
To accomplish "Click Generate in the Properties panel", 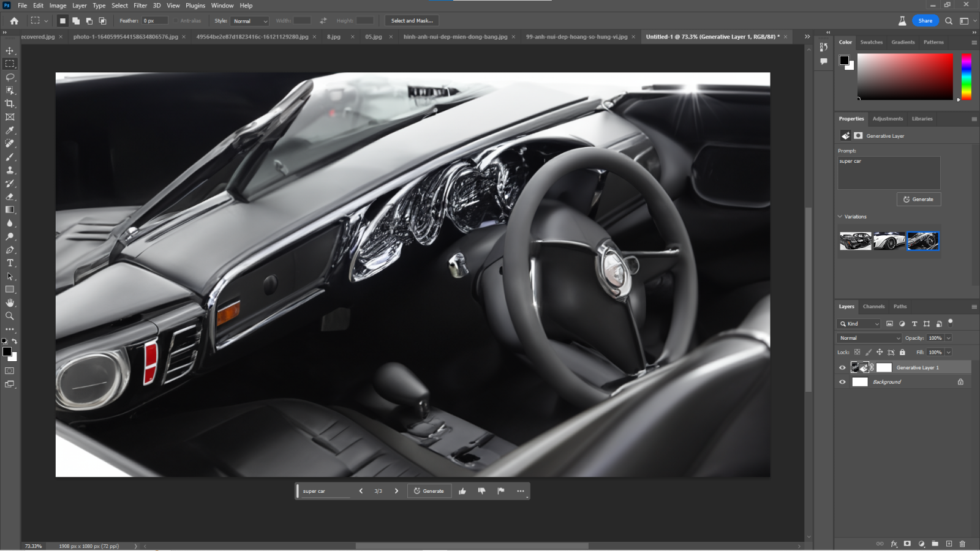I will pos(919,200).
